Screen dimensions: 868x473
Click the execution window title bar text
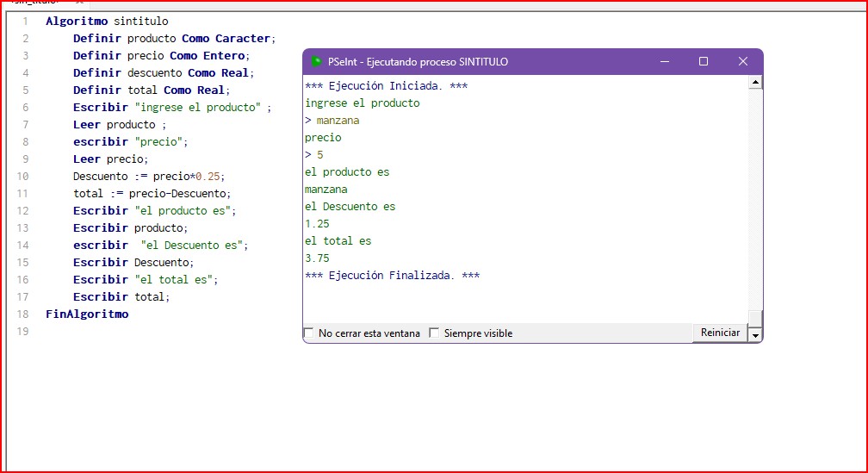pyautogui.click(x=418, y=62)
